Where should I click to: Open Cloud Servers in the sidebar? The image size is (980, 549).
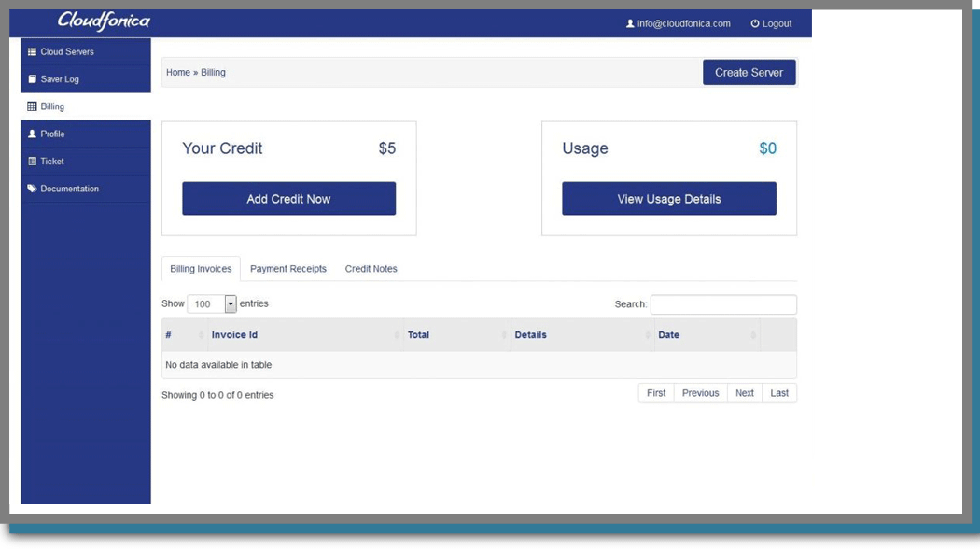(86, 52)
